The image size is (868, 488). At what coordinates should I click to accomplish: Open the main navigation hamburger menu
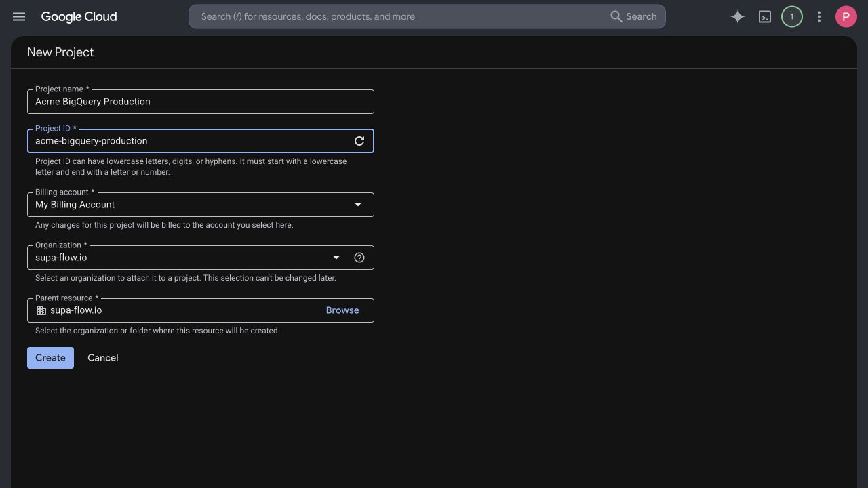pyautogui.click(x=19, y=16)
